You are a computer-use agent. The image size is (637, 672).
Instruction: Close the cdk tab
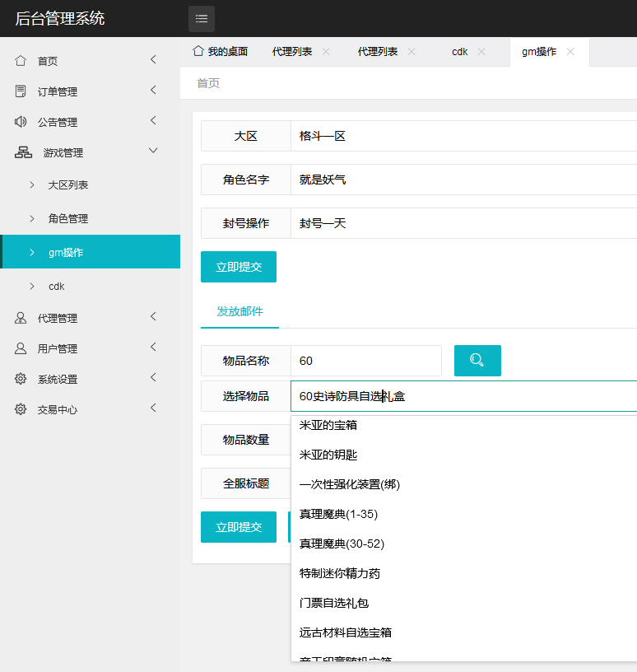[x=481, y=51]
